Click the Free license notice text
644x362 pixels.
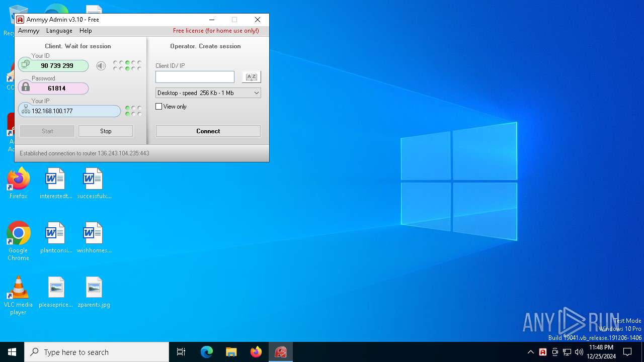(216, 31)
